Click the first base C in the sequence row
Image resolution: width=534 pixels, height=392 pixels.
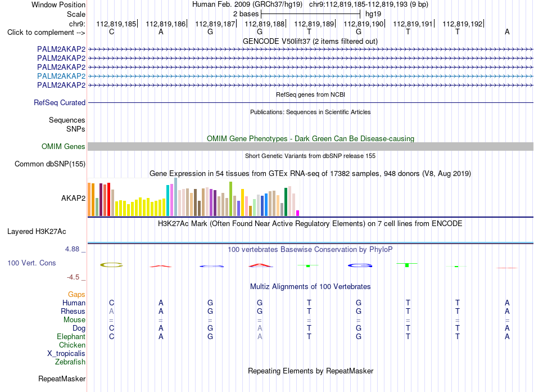(x=111, y=31)
